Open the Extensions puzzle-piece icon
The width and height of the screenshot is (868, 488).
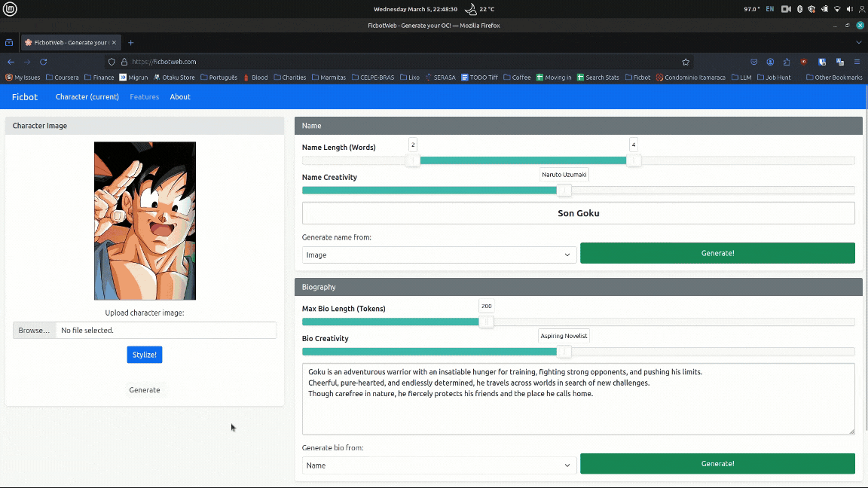pyautogui.click(x=787, y=62)
